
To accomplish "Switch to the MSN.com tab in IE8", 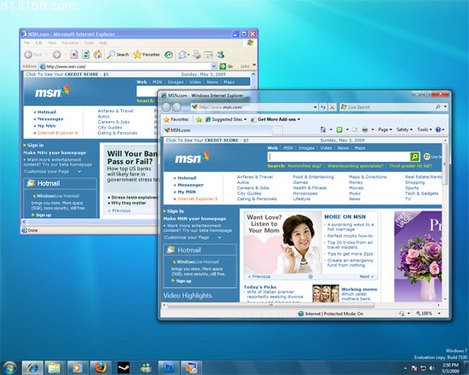I will click(x=178, y=130).
